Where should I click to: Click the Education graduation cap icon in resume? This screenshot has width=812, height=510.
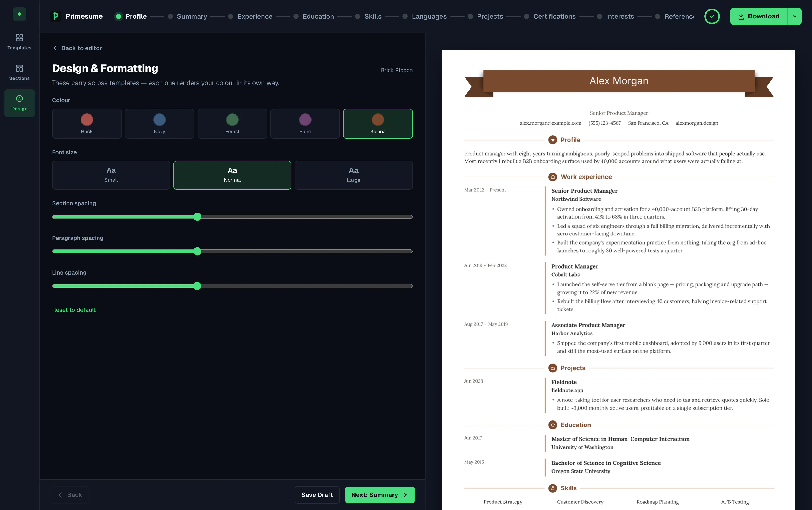pos(553,425)
